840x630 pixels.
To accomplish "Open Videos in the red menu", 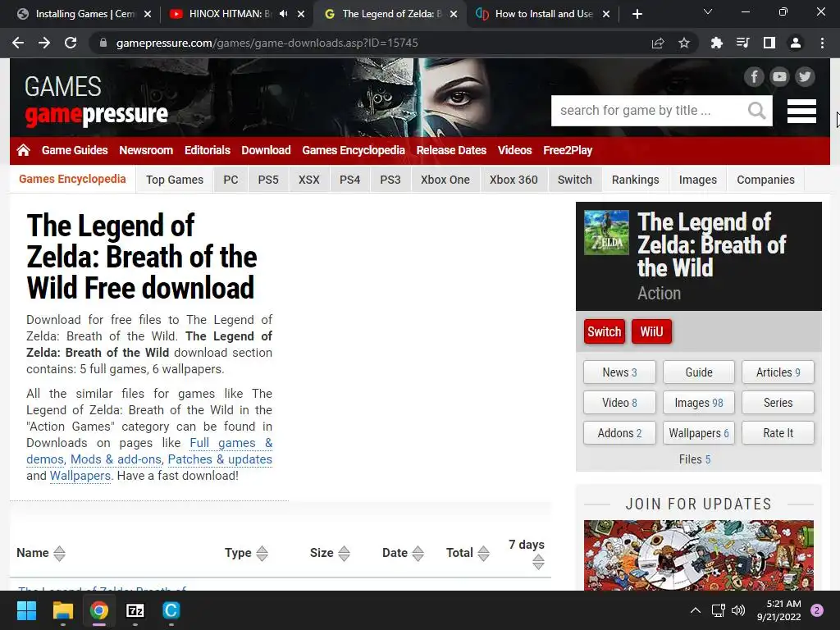I will [514, 151].
